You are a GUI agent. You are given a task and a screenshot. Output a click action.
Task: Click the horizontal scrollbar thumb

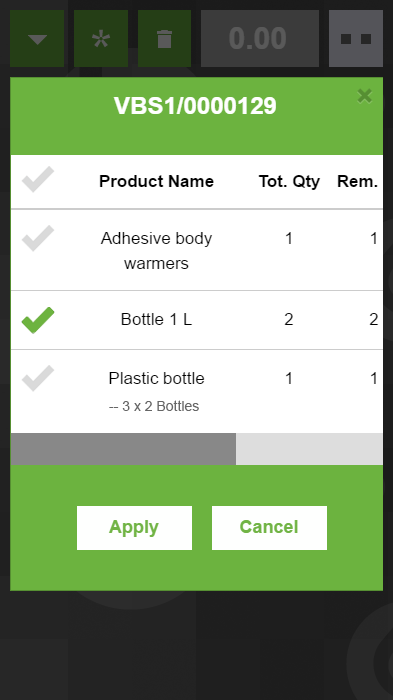pyautogui.click(x=123, y=449)
